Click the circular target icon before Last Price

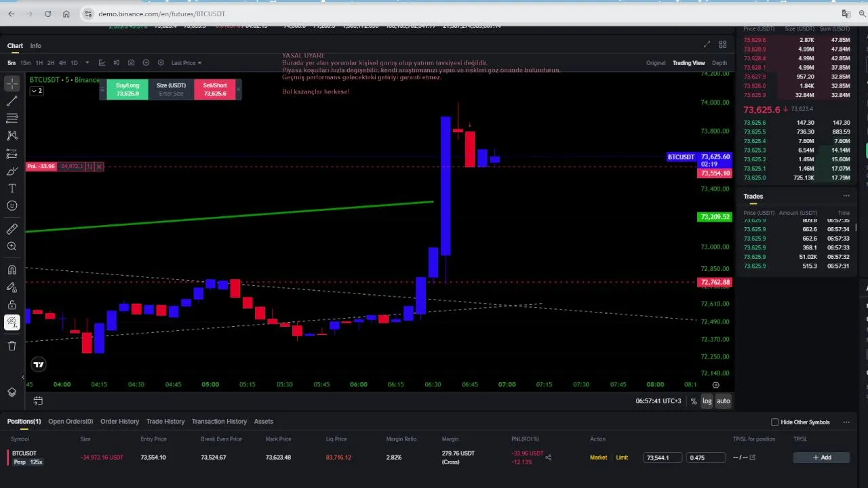(x=161, y=63)
